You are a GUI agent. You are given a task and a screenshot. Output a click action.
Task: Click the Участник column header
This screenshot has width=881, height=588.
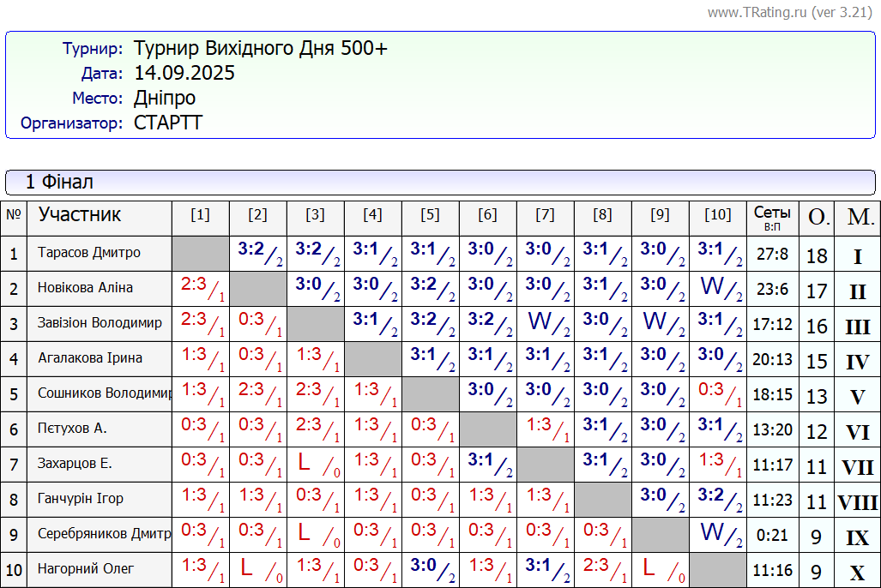click(80, 214)
